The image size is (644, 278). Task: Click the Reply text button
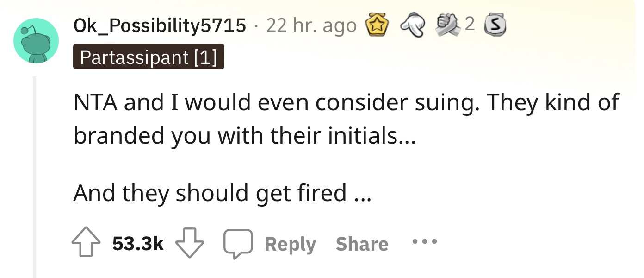click(x=290, y=244)
